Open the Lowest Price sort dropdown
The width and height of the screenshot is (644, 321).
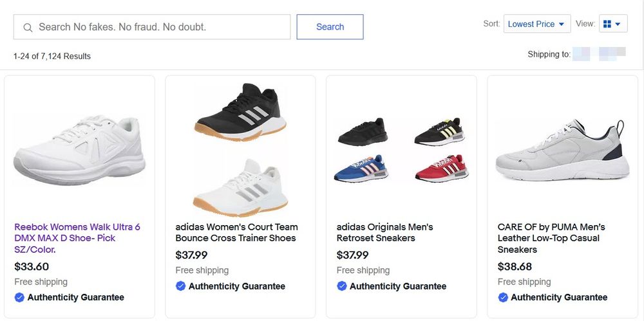[x=536, y=24]
